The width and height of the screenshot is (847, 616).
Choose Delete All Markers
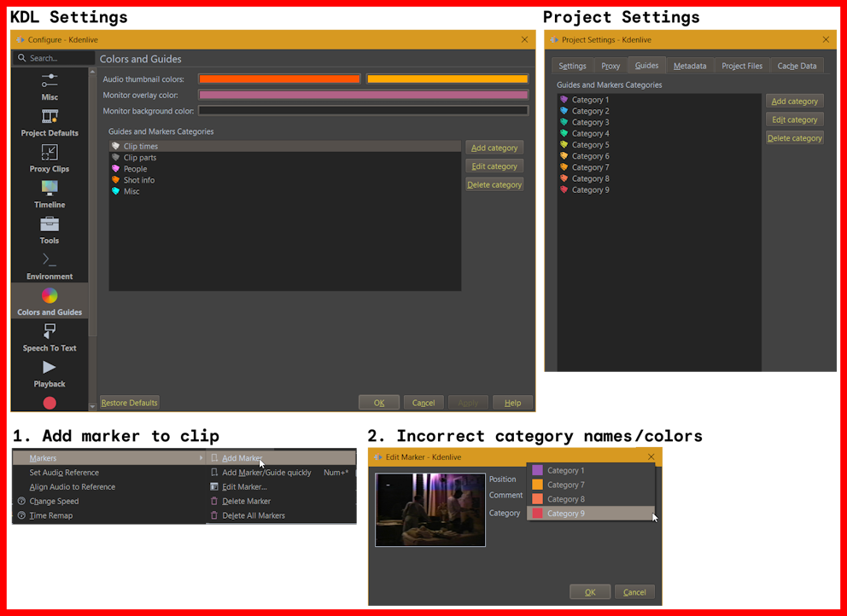(281, 515)
